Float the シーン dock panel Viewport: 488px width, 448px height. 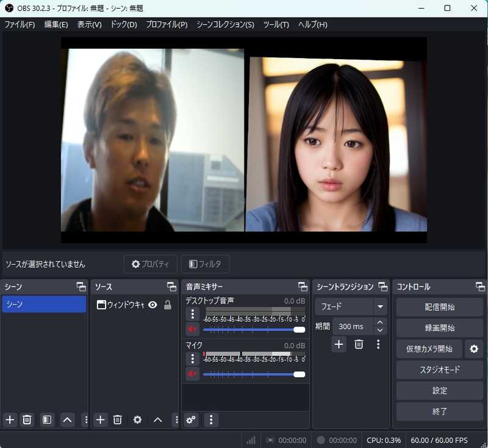click(81, 286)
